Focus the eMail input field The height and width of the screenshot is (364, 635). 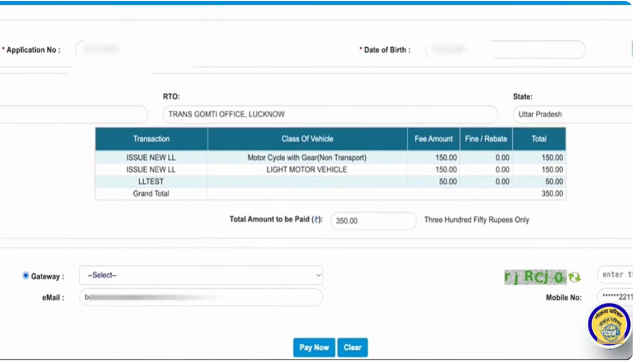coord(201,297)
